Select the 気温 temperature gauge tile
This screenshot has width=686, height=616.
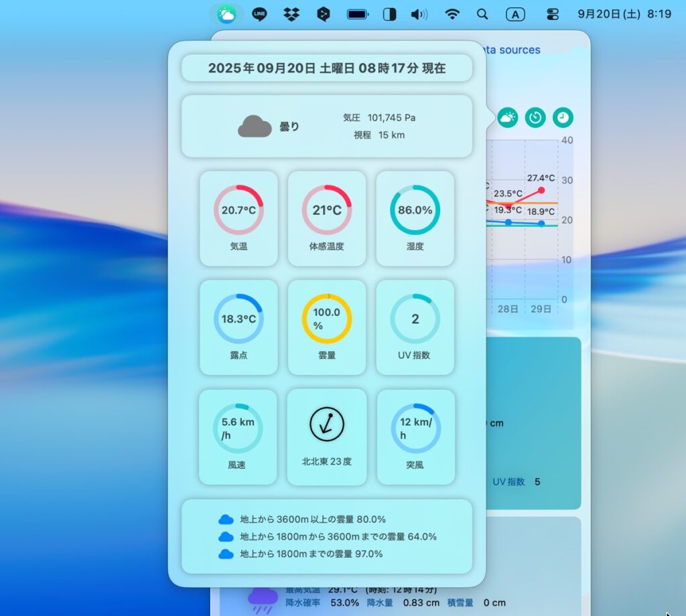tap(238, 218)
